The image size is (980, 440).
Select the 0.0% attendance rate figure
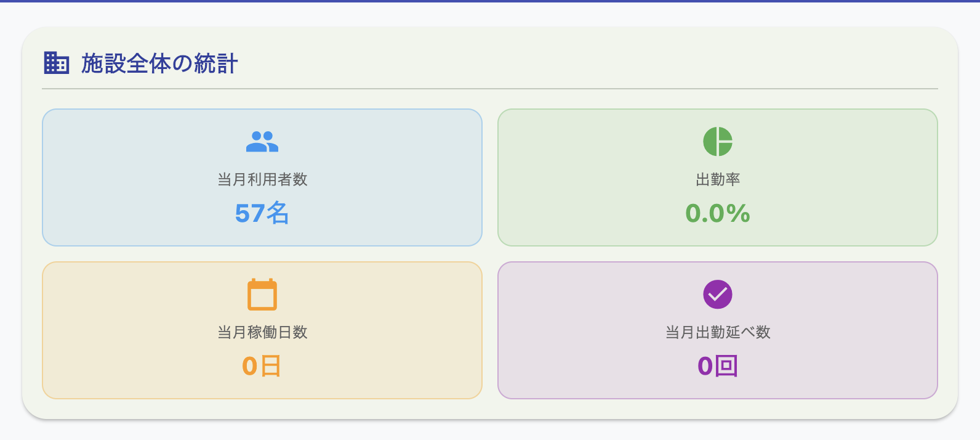pos(717,215)
